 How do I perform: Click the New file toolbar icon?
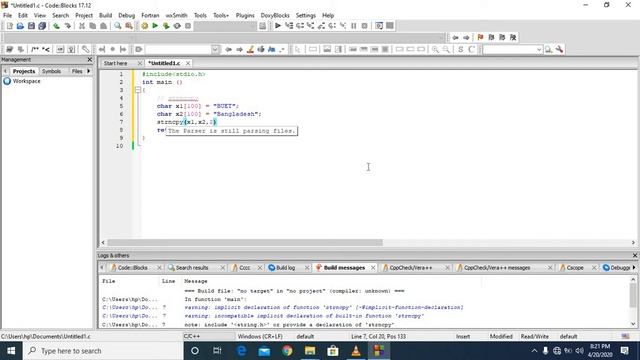pos(9,26)
